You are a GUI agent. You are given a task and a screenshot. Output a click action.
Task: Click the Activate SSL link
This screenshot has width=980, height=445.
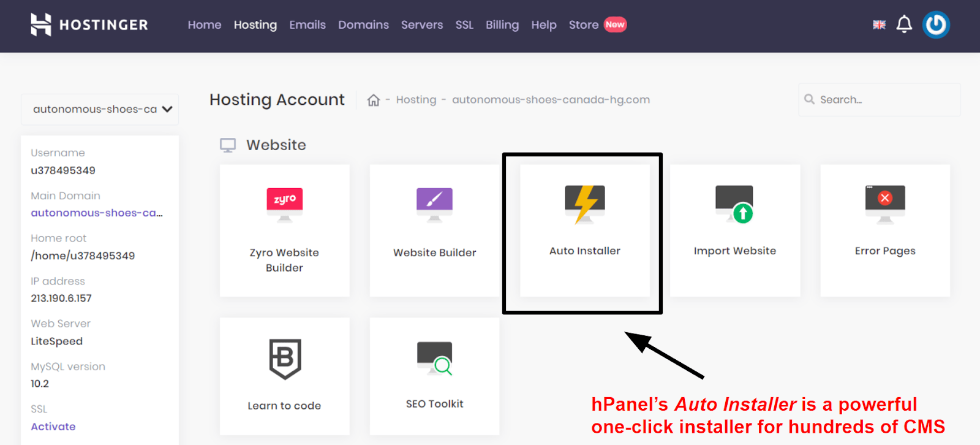coord(53,427)
